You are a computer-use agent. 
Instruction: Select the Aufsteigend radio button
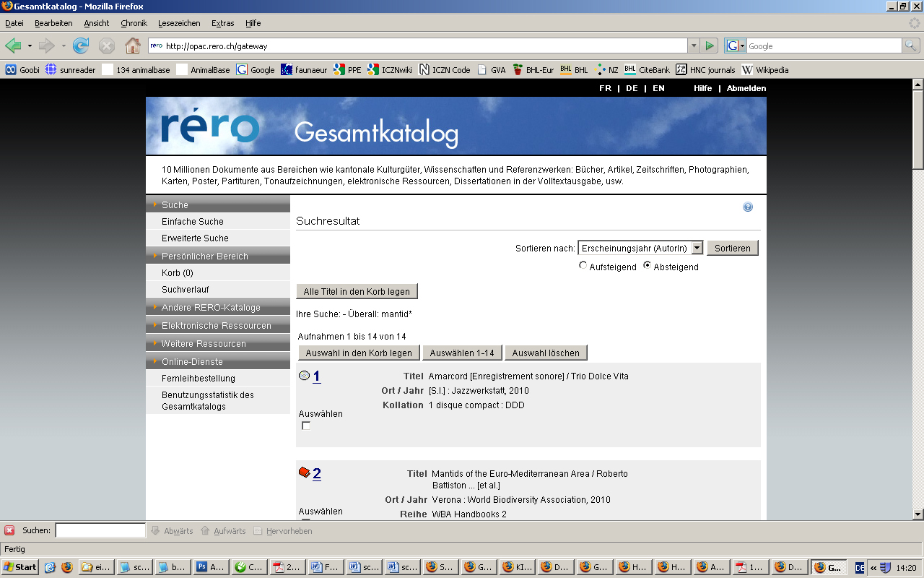click(x=583, y=266)
